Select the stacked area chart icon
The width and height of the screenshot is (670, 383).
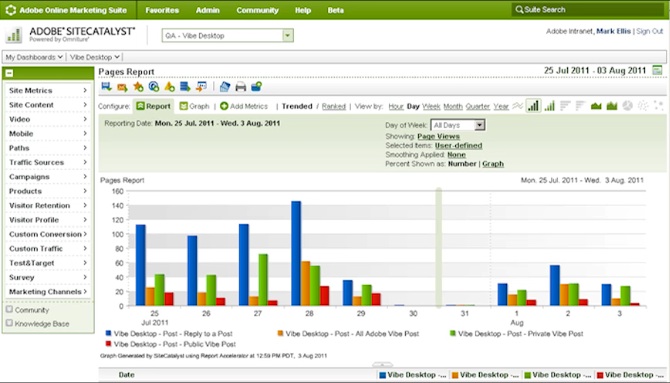point(612,106)
